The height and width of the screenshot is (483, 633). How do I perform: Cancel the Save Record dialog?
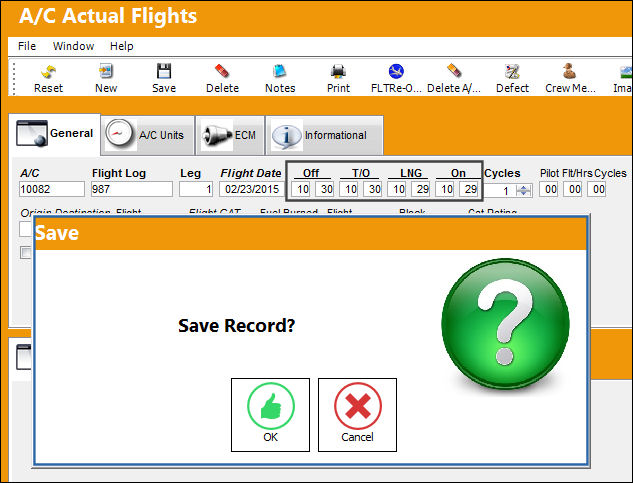[x=357, y=415]
